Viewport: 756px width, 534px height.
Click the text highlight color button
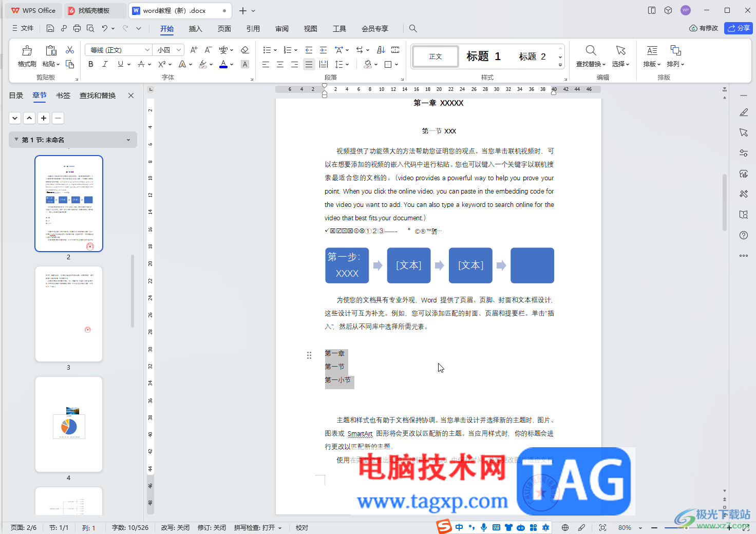[x=203, y=64]
